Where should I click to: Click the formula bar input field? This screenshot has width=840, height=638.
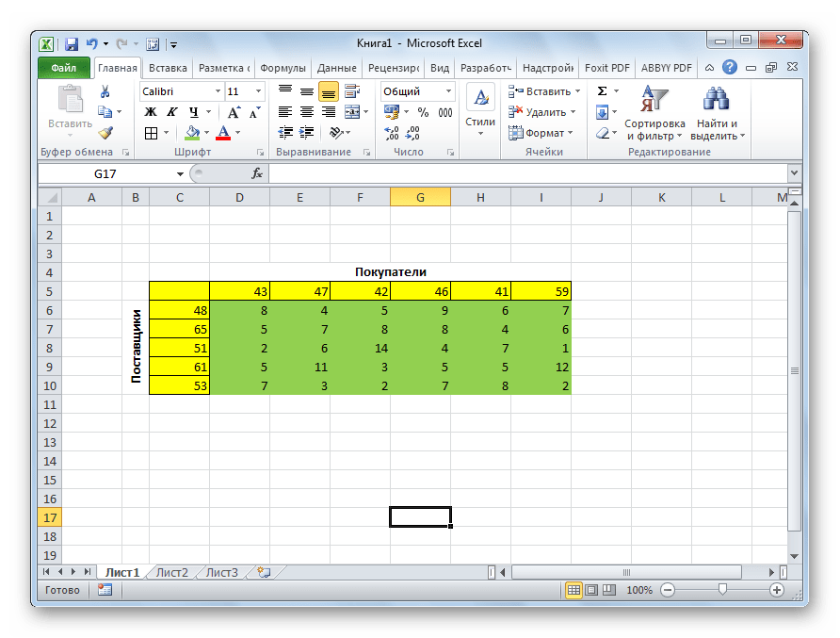[x=527, y=173]
